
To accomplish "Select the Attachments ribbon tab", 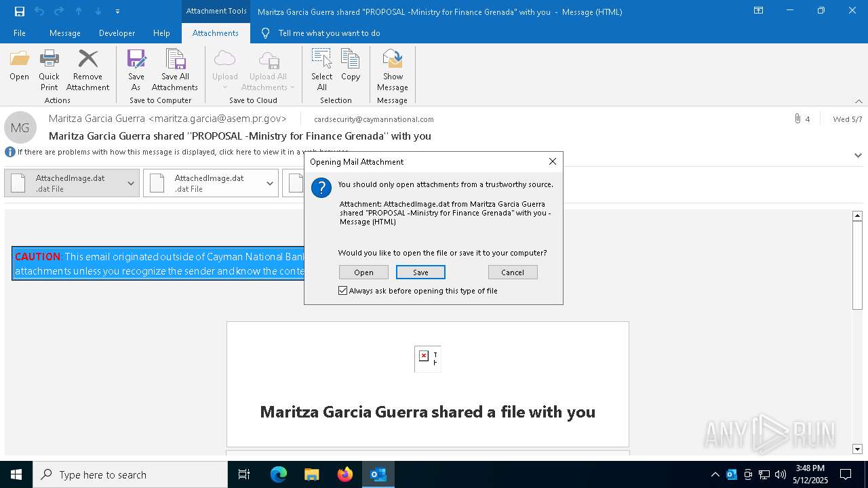I will (216, 33).
